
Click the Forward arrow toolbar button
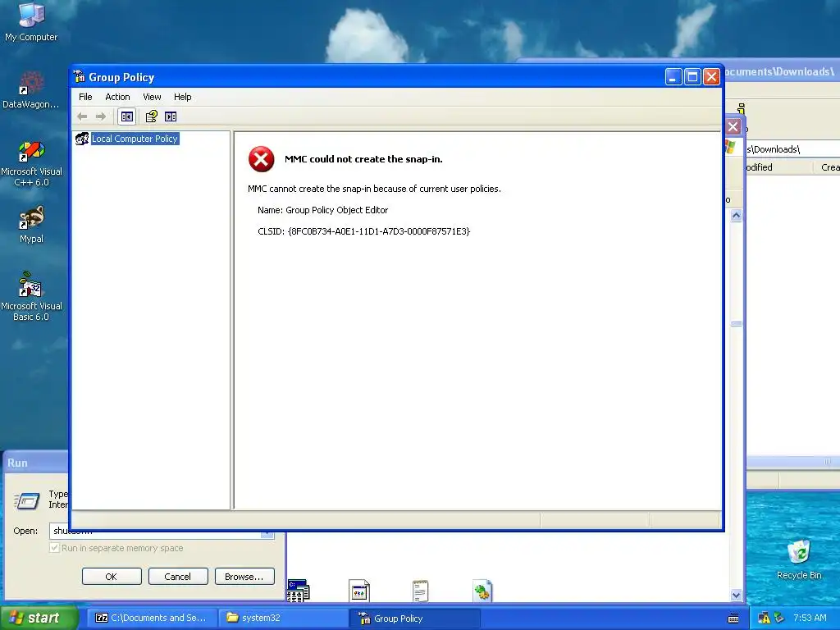101,116
